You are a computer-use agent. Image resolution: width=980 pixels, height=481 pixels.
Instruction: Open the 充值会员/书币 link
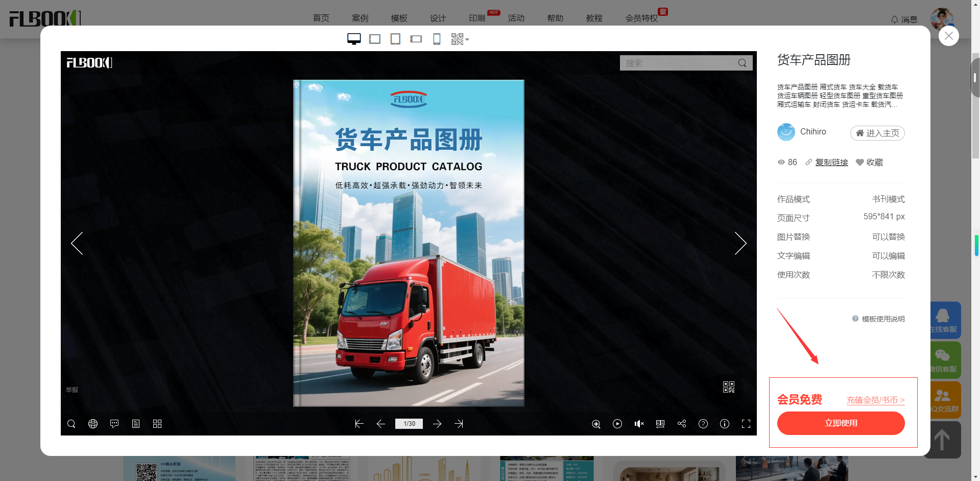pos(875,400)
